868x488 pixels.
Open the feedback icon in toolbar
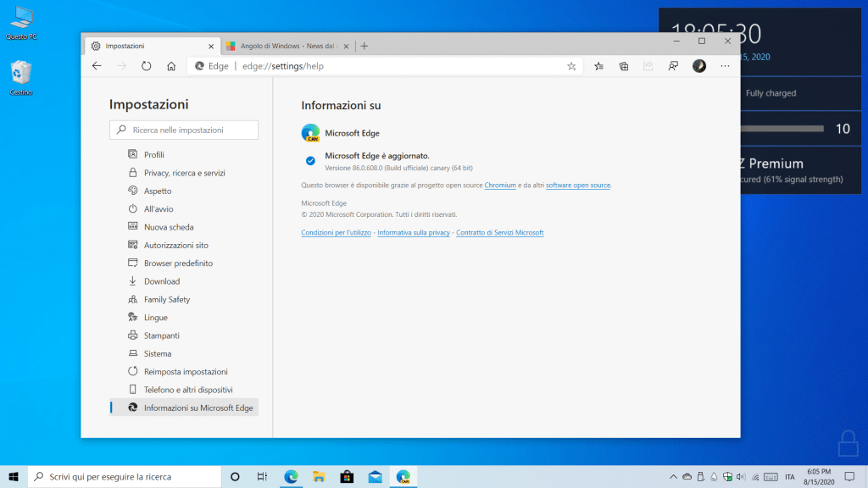[x=673, y=66]
